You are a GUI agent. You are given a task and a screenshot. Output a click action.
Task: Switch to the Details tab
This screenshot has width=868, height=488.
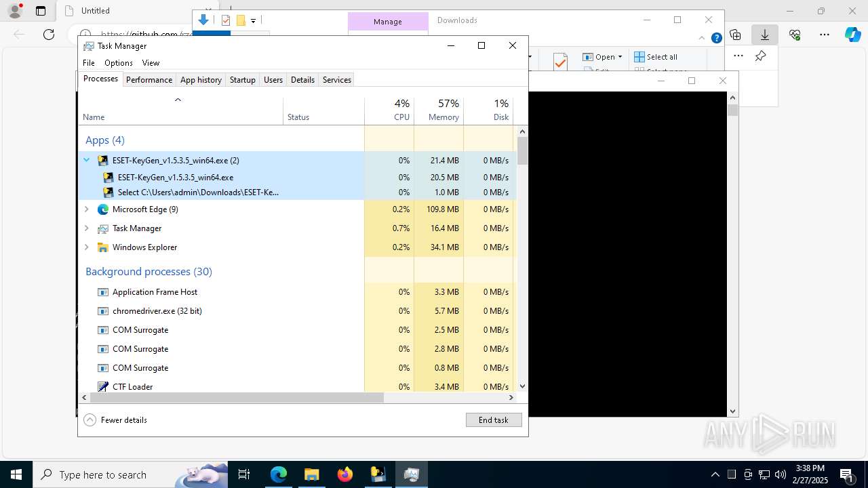point(302,79)
